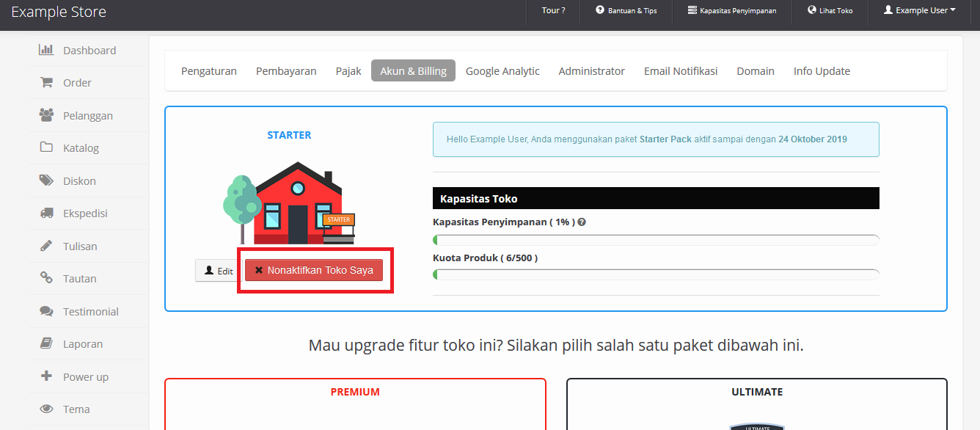The image size is (980, 430).
Task: Click the Dashboard bar chart icon
Action: click(x=46, y=50)
